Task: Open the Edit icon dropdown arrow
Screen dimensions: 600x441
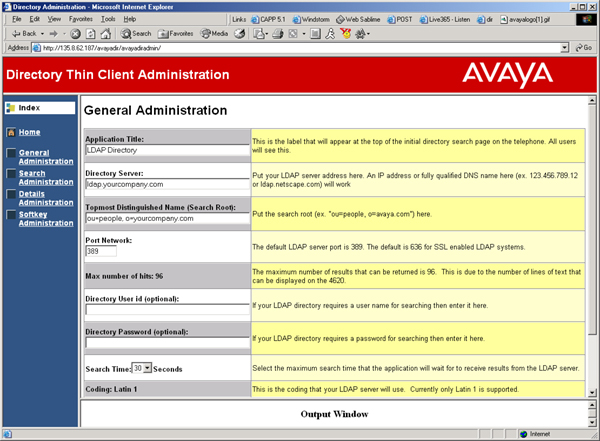Action: (x=304, y=34)
